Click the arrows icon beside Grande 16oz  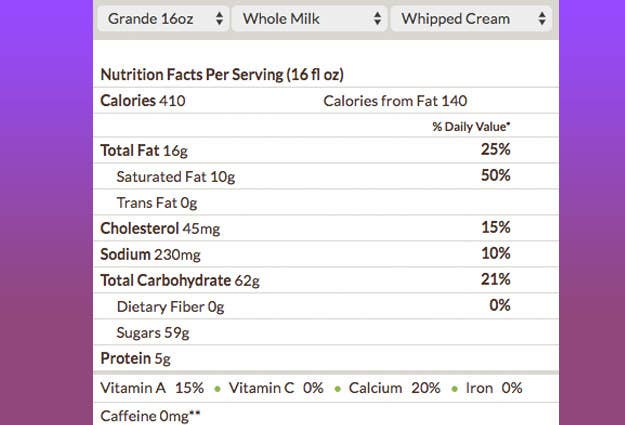[x=219, y=19]
